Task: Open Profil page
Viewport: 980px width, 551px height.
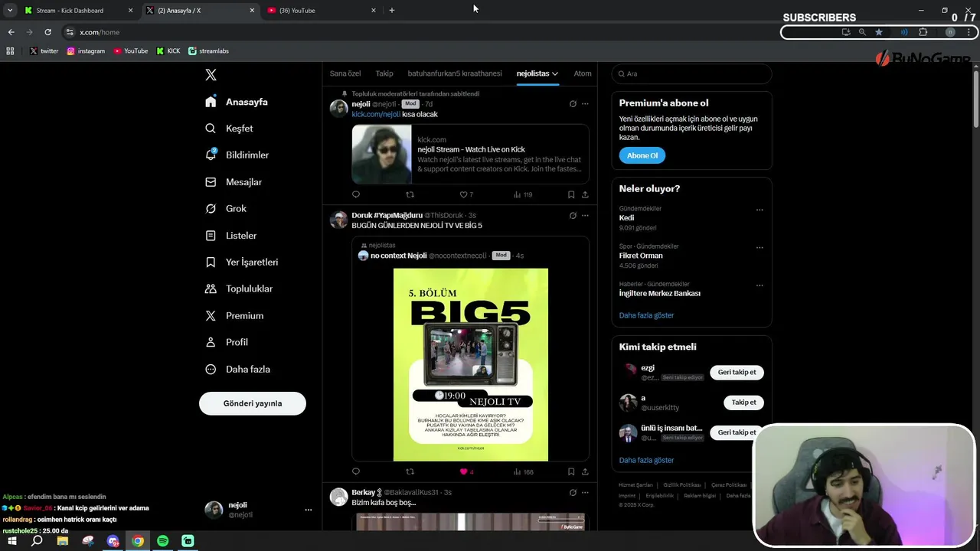Action: coord(226,342)
